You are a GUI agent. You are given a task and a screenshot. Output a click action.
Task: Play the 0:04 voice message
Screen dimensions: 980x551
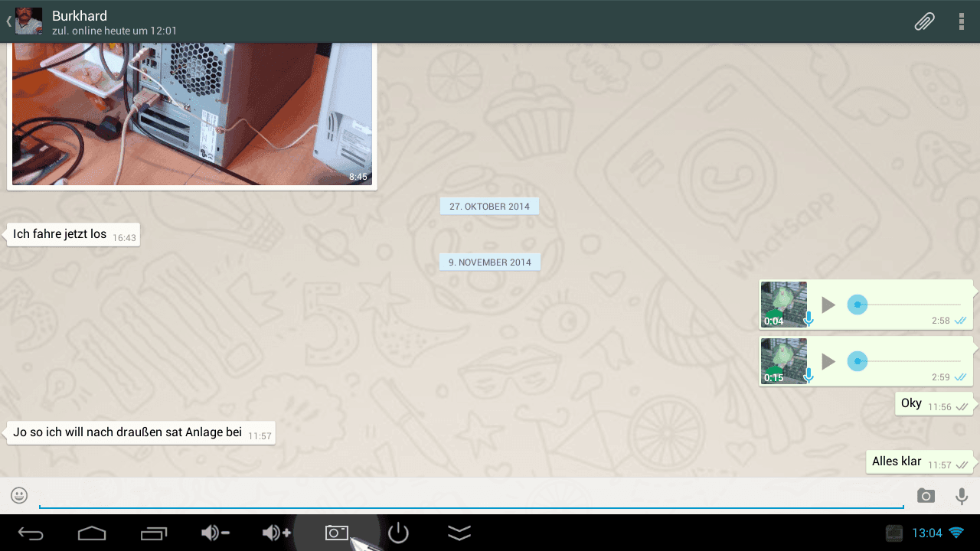(x=828, y=305)
